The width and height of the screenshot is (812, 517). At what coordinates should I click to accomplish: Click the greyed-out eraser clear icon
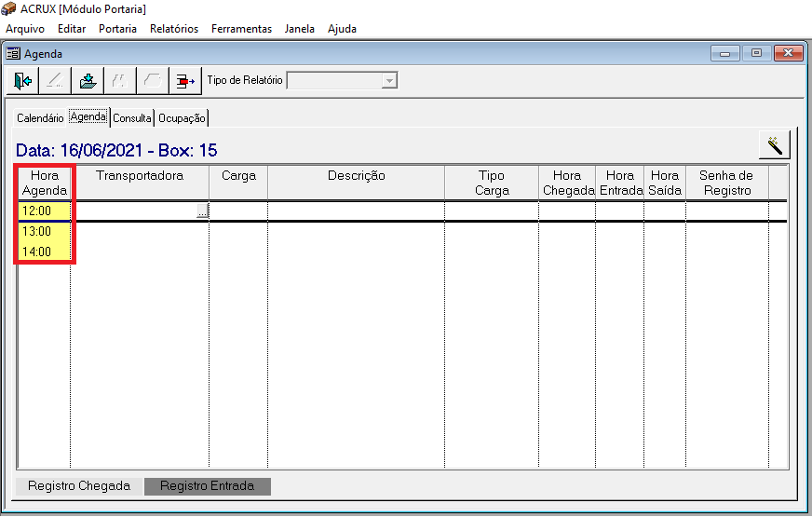[x=153, y=81]
